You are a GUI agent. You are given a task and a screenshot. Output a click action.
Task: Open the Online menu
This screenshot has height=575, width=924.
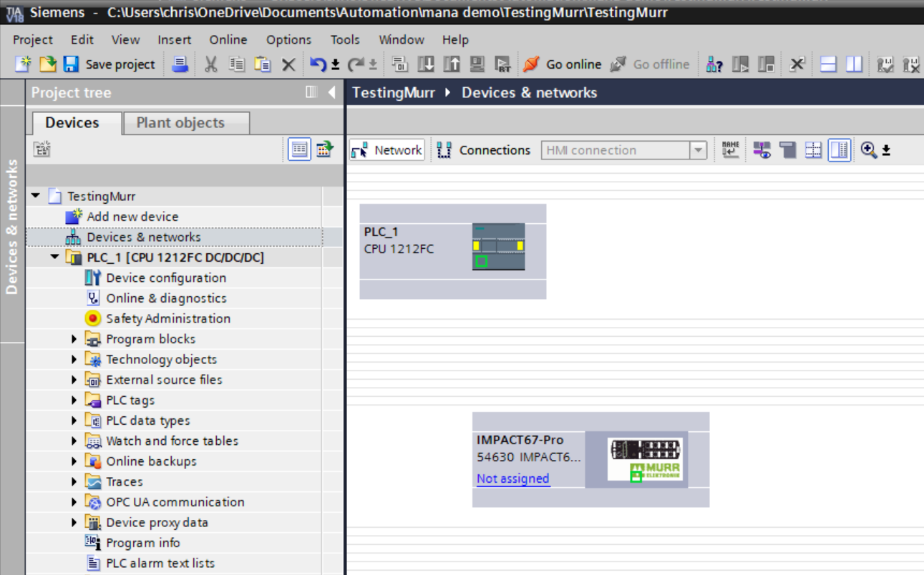pyautogui.click(x=228, y=39)
